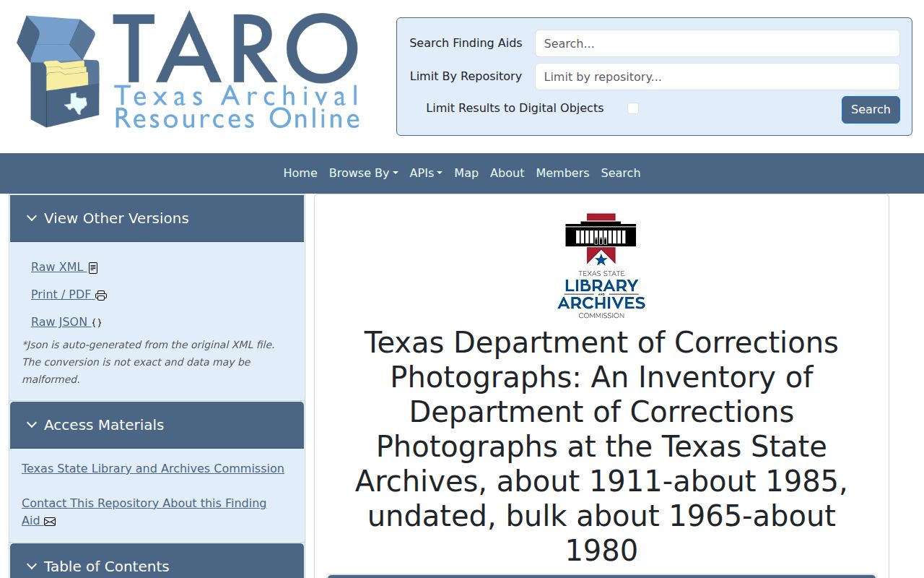
Task: Click the blue Search button
Action: pyautogui.click(x=871, y=110)
